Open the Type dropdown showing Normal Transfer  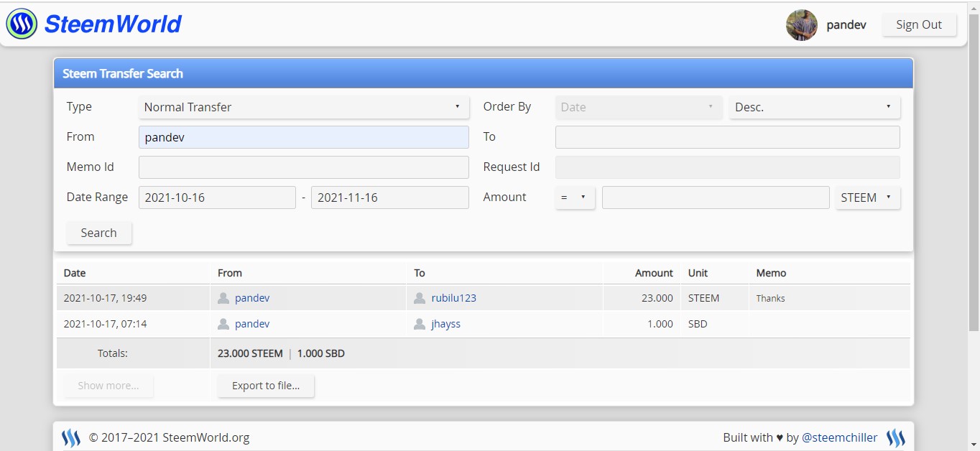[304, 107]
